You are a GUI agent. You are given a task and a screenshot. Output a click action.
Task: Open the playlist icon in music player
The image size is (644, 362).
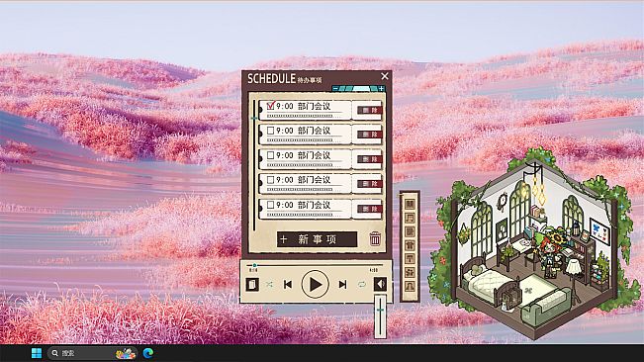pos(252,284)
